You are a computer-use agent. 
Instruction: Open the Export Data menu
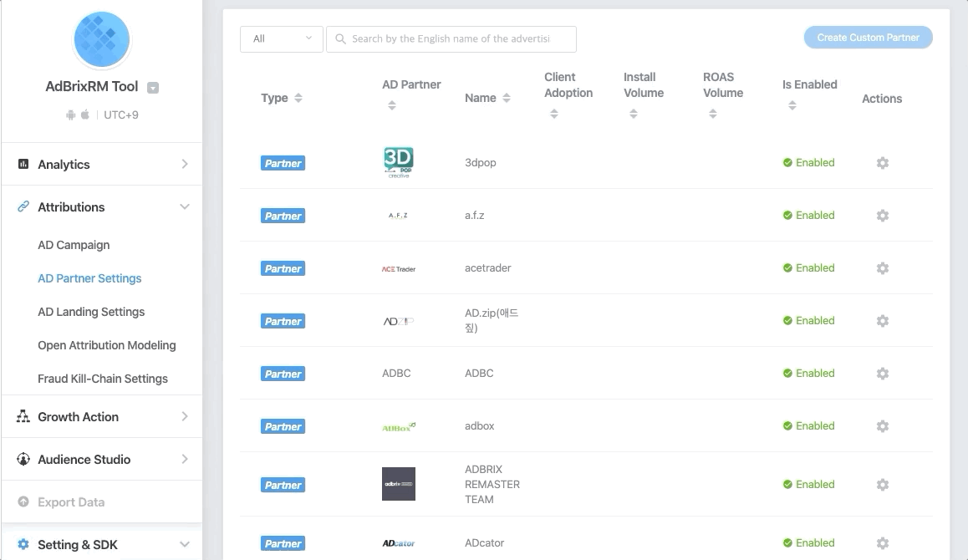(102, 502)
